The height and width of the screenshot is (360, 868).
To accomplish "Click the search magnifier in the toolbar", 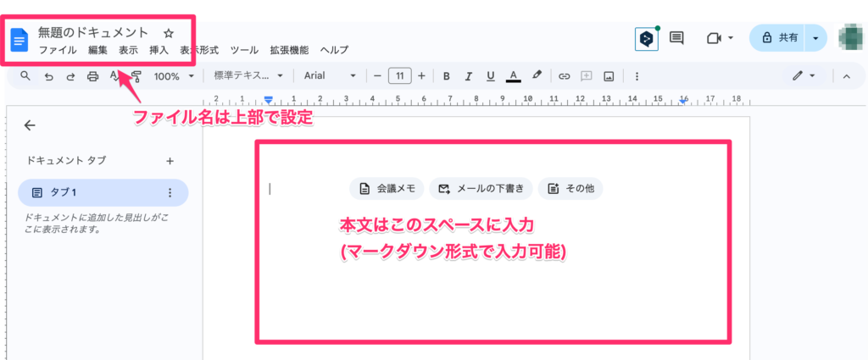I will click(x=25, y=76).
